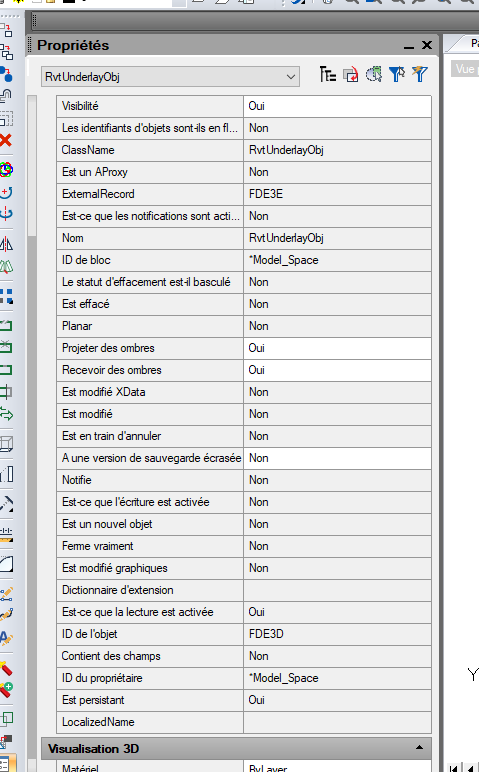Select the dynamite explode tool
This screenshot has height=772, width=479.
(6, 668)
